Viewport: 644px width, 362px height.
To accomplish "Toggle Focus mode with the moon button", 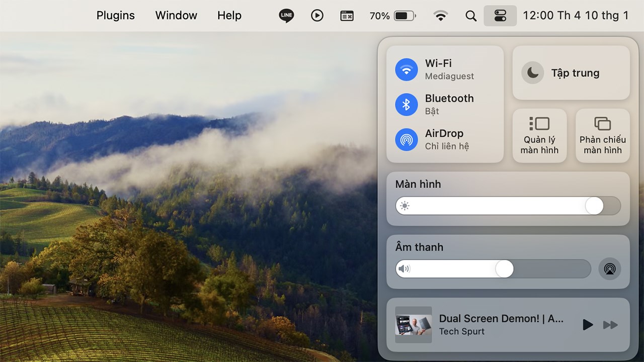I will (532, 73).
